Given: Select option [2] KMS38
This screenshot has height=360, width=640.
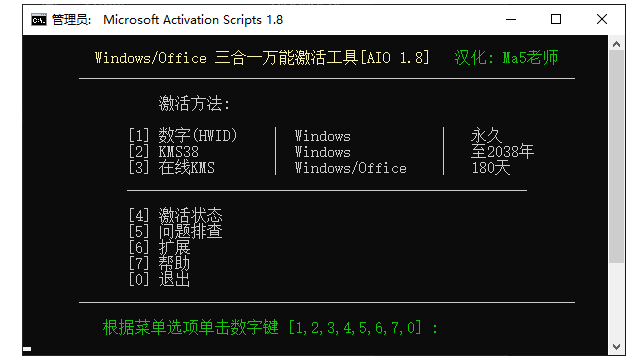Looking at the screenshot, I should [x=164, y=151].
